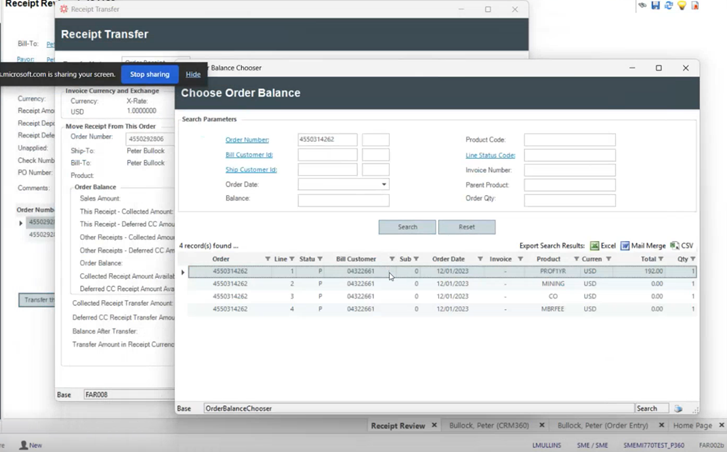Click the Mail Merge export icon

[625, 245]
